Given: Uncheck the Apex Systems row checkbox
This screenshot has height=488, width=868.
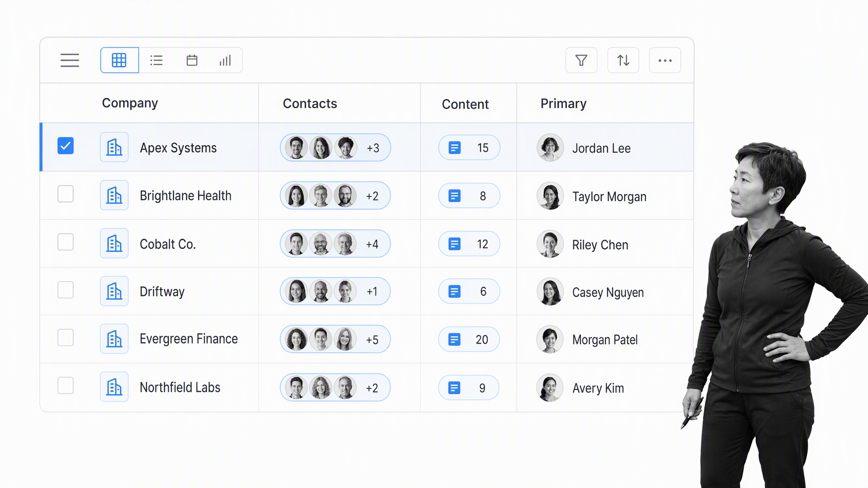Looking at the screenshot, I should click(x=65, y=146).
